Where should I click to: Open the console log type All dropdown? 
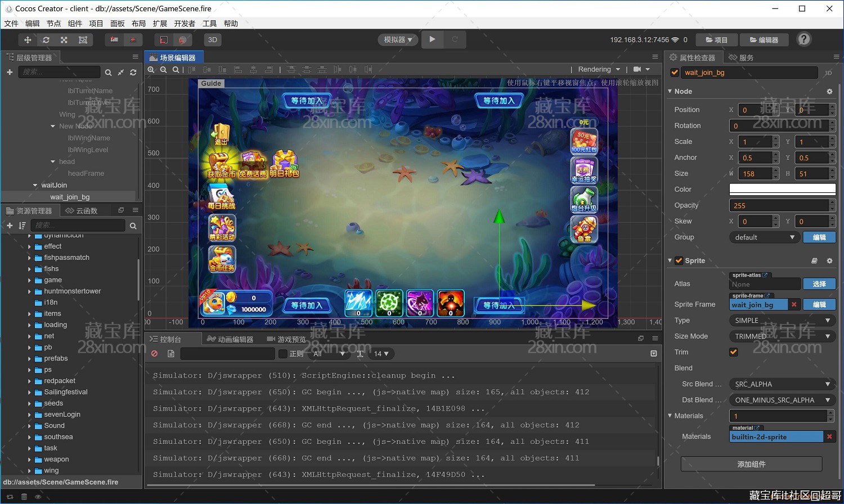[x=329, y=354]
